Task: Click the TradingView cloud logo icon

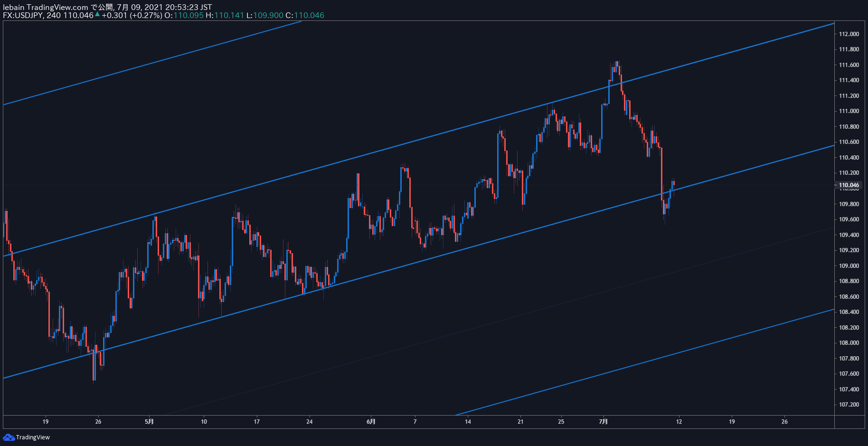Action: tap(9, 437)
